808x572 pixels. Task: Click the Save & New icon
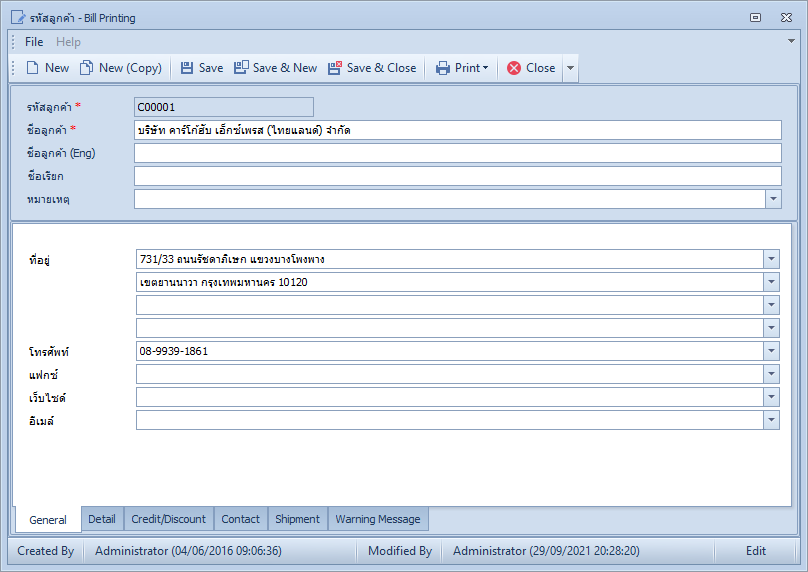(x=241, y=68)
